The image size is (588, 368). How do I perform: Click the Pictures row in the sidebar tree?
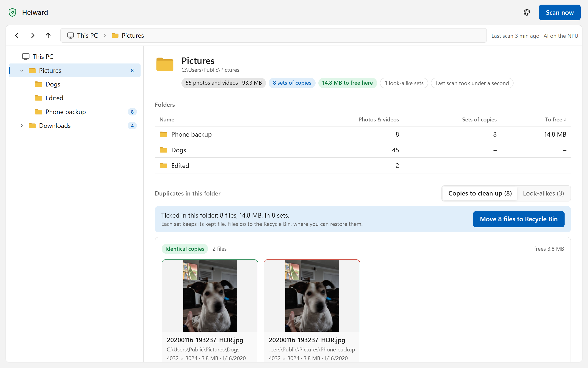pyautogui.click(x=75, y=71)
